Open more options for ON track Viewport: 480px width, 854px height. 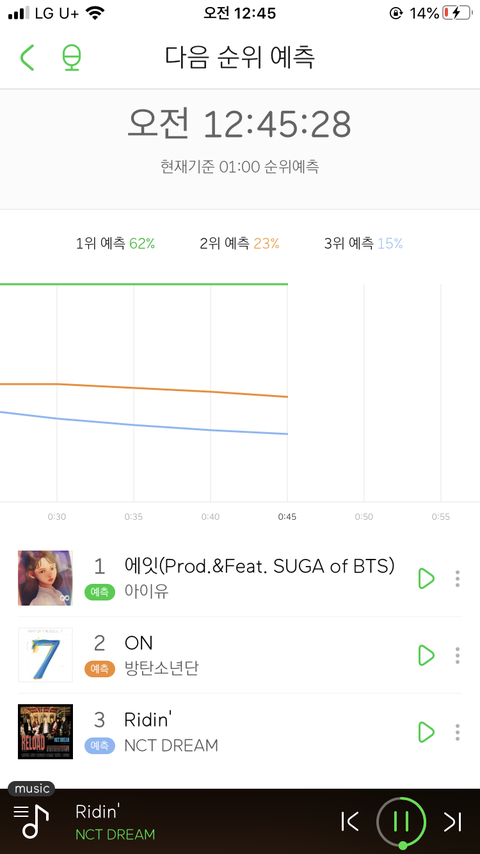(458, 655)
